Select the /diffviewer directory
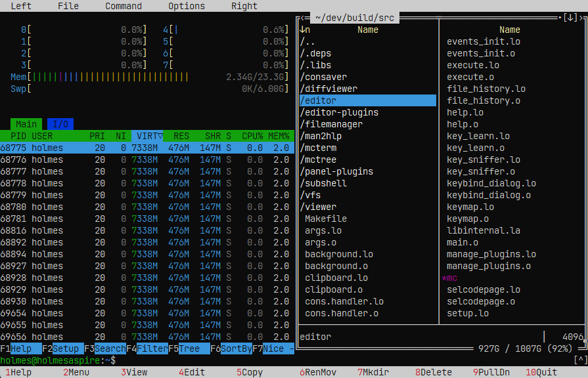Viewport: 588px width, 378px height. (367, 89)
